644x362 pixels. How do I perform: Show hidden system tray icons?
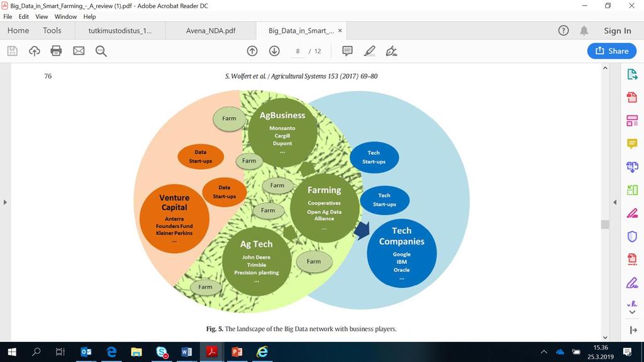(x=544, y=352)
